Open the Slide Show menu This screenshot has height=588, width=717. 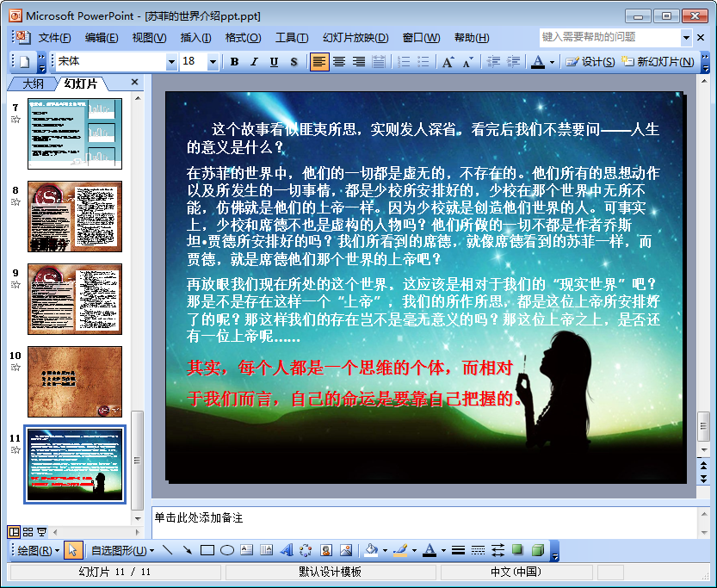pyautogui.click(x=355, y=38)
